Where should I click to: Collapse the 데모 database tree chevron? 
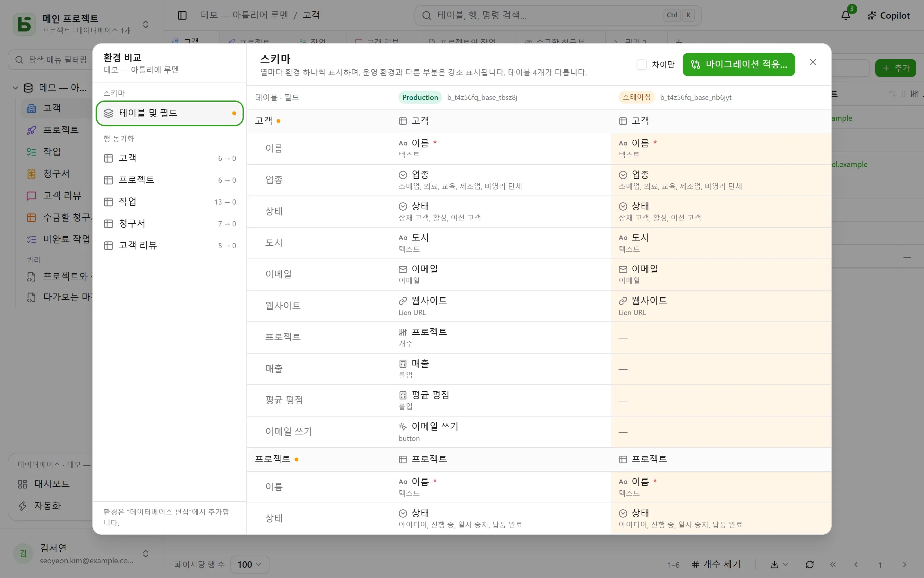click(15, 88)
